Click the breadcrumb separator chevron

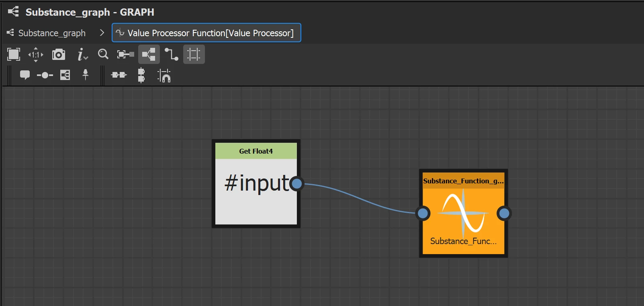(x=102, y=33)
